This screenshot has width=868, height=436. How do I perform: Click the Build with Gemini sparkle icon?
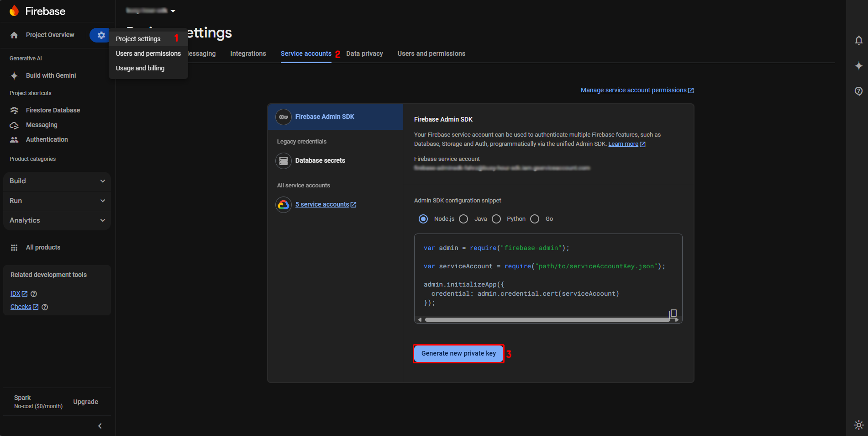14,75
